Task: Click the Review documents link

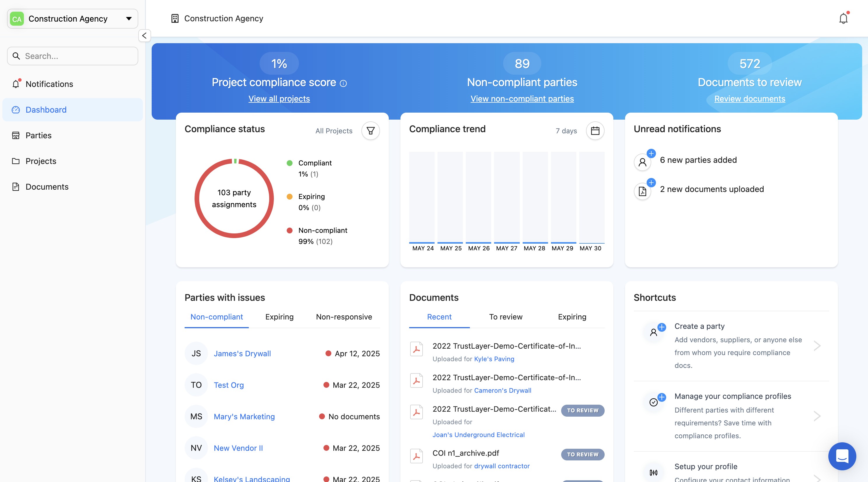Action: tap(749, 99)
